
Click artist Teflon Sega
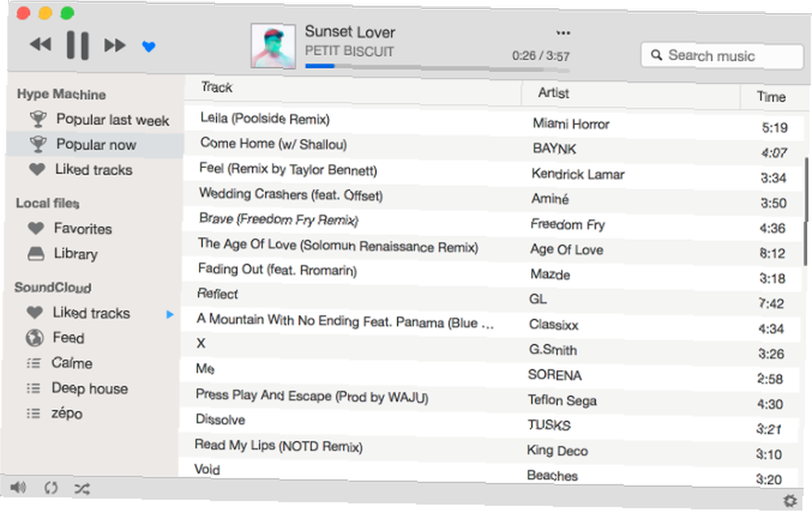(562, 400)
